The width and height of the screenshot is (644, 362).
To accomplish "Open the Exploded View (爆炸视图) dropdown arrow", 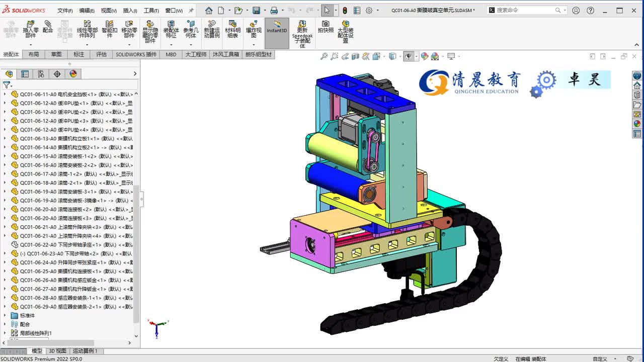I will (254, 45).
